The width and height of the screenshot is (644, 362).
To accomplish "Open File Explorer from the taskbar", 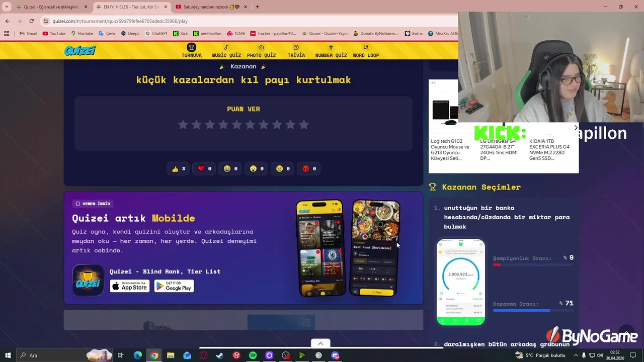I will pos(171,355).
